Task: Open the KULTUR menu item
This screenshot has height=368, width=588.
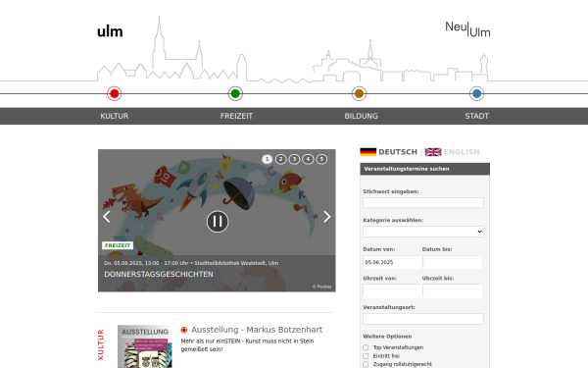Action: click(x=115, y=116)
